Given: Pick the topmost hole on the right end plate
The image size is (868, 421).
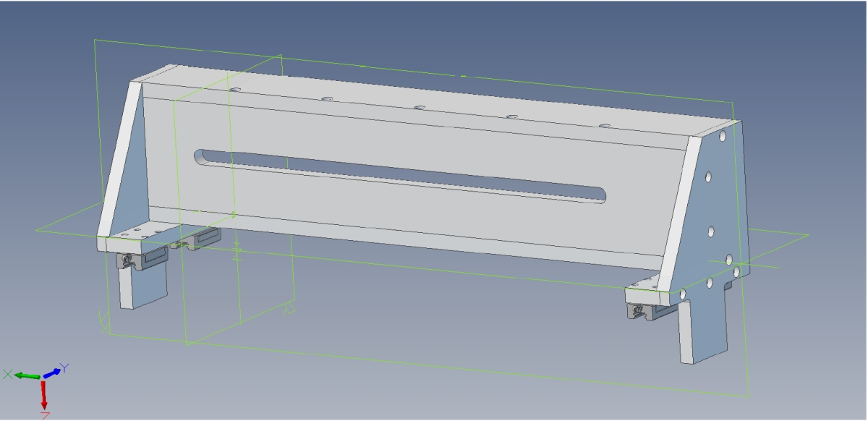Looking at the screenshot, I should click(722, 135).
